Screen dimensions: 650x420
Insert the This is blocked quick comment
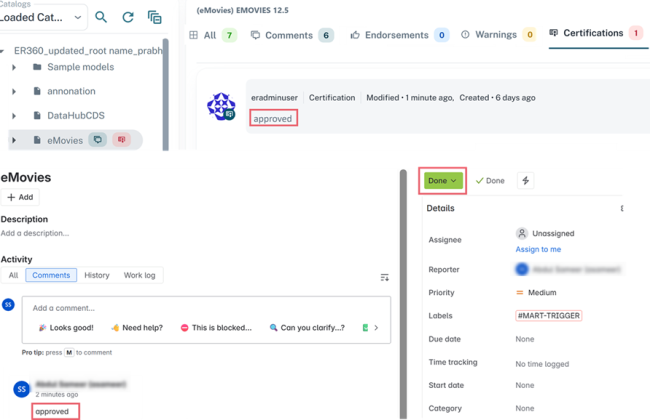216,328
